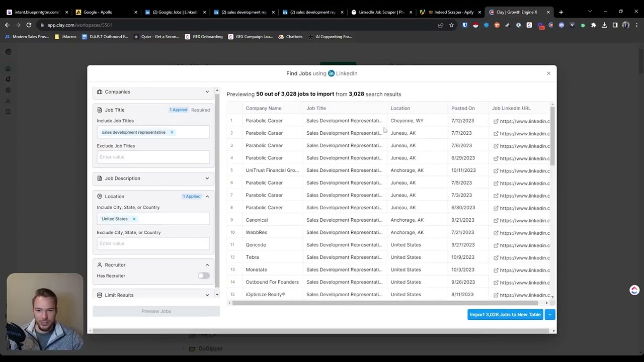Open the tab search dropdown arrow
644x362 pixels.
(590, 12)
